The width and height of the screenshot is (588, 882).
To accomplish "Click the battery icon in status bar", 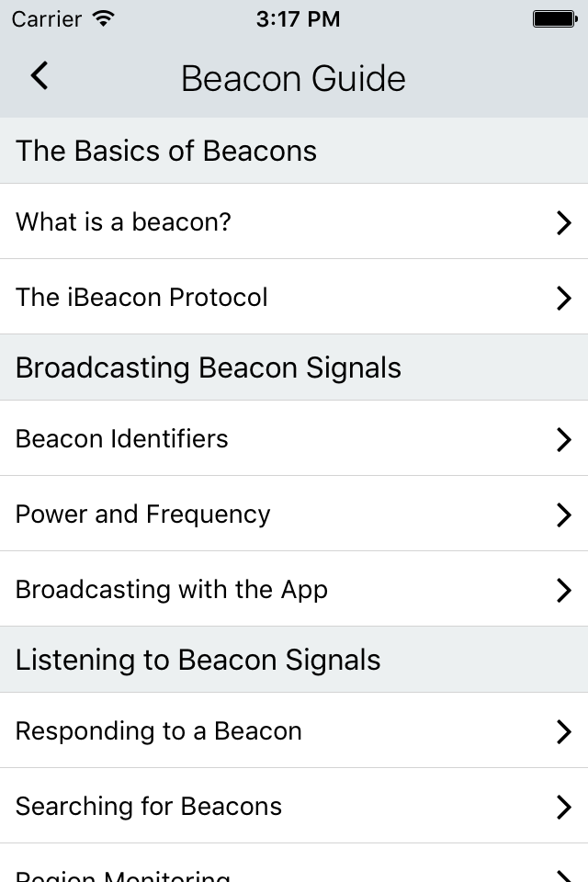I will click(x=555, y=18).
